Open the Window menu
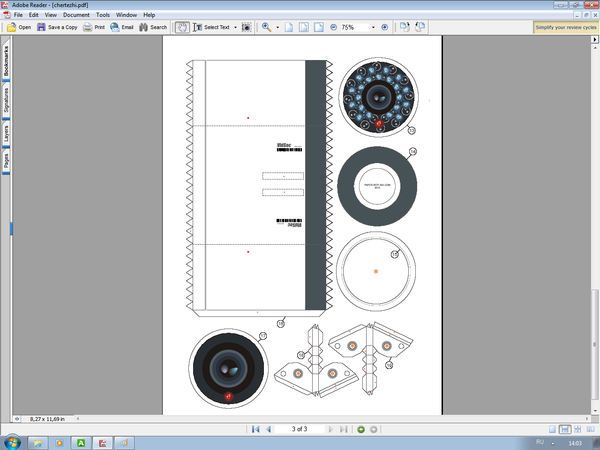 (x=126, y=15)
